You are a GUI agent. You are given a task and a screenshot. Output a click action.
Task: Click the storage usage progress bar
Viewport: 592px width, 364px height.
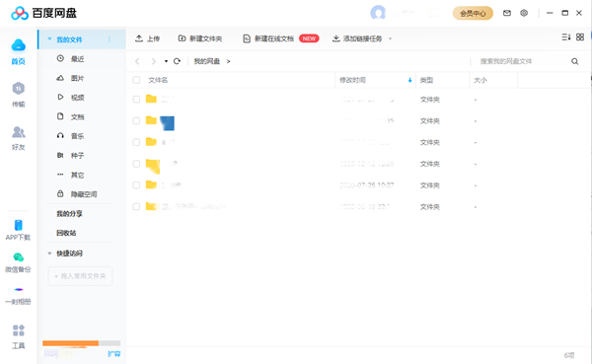[x=82, y=343]
